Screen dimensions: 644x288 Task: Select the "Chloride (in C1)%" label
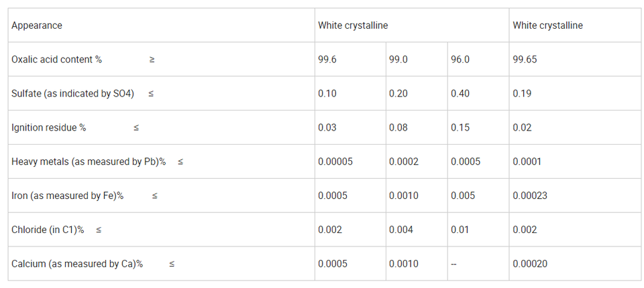click(48, 230)
